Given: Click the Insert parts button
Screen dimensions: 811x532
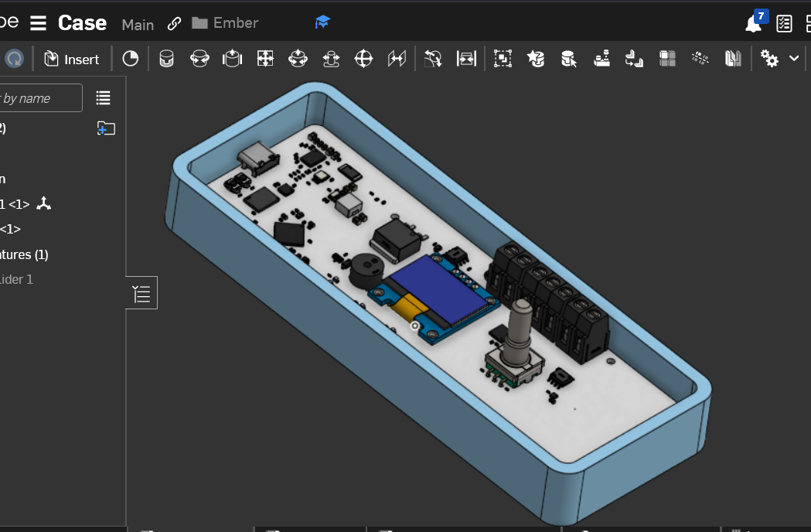Looking at the screenshot, I should (x=72, y=60).
